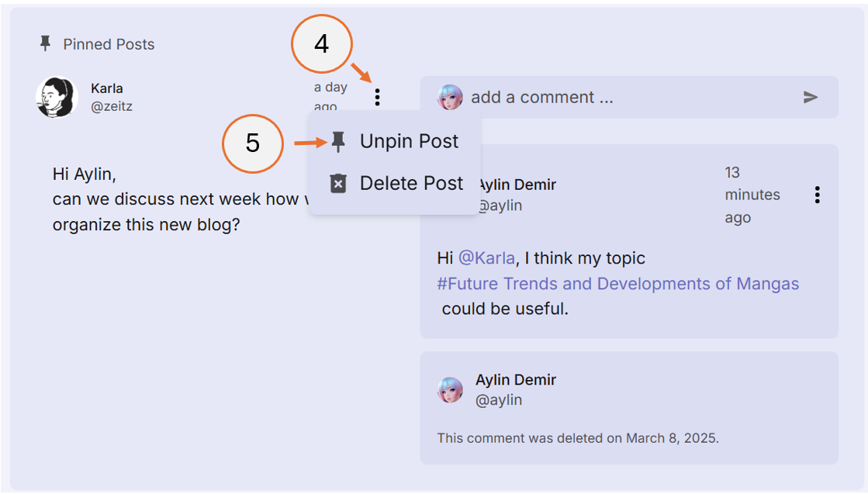Open the three-dot menu on Aylin's comment
This screenshot has width=868, height=494.
[x=817, y=195]
